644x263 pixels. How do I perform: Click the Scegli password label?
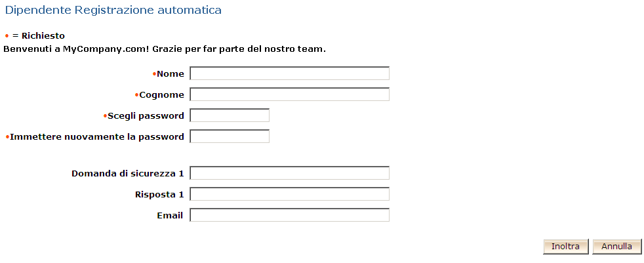[146, 116]
